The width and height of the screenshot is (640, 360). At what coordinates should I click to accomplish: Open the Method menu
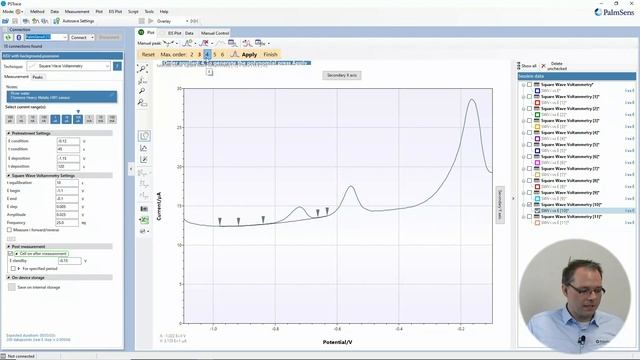(37, 11)
